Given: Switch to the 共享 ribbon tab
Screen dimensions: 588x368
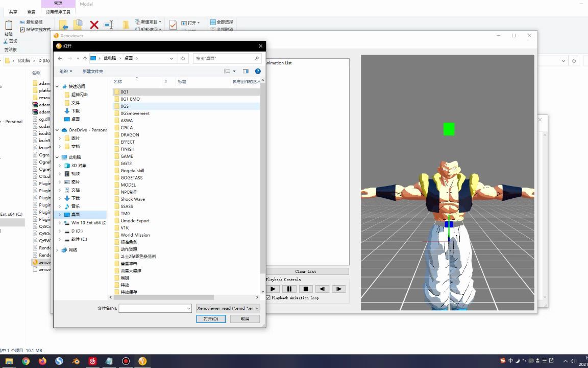Looking at the screenshot, I should [13, 11].
